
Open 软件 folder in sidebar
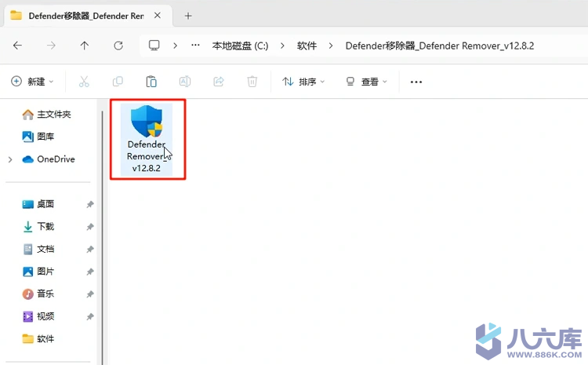coord(38,339)
